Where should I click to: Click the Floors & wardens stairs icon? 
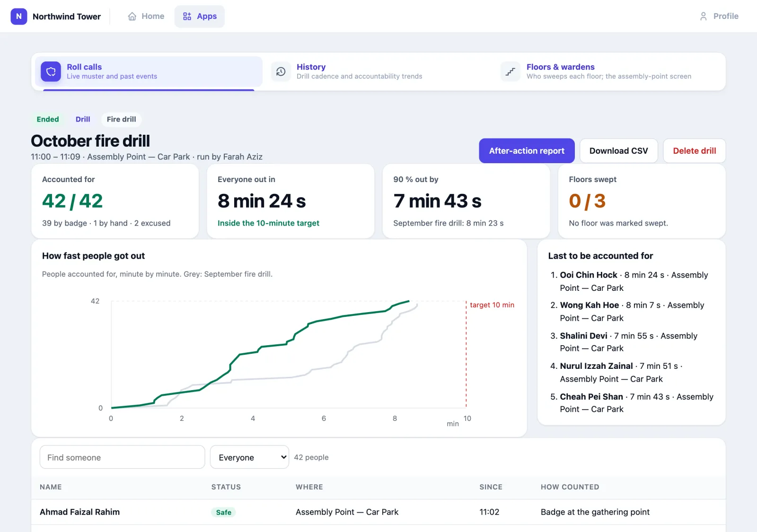[511, 71]
